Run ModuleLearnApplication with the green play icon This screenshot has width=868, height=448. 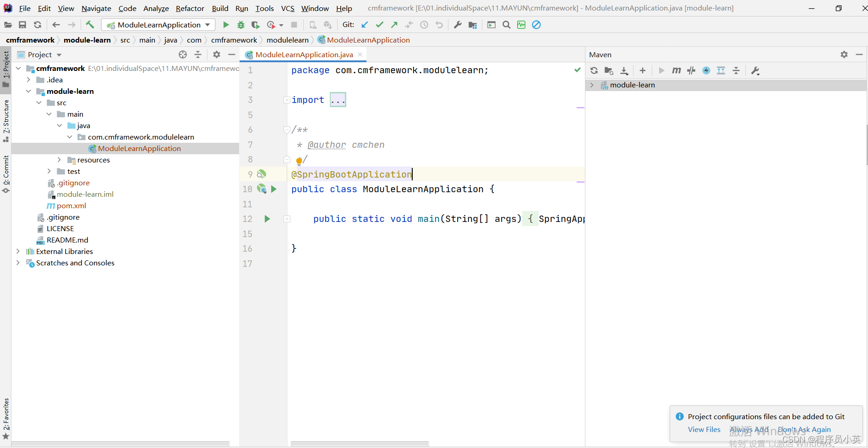226,25
